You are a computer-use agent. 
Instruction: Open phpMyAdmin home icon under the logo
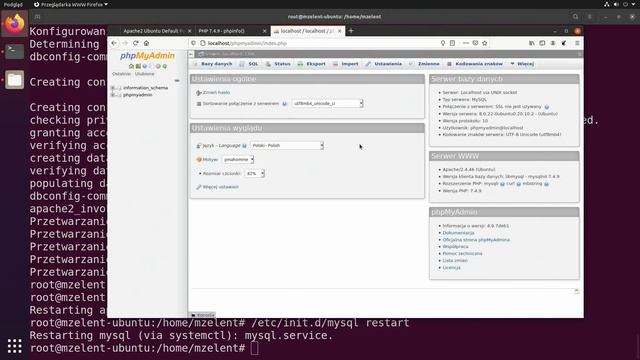click(131, 66)
